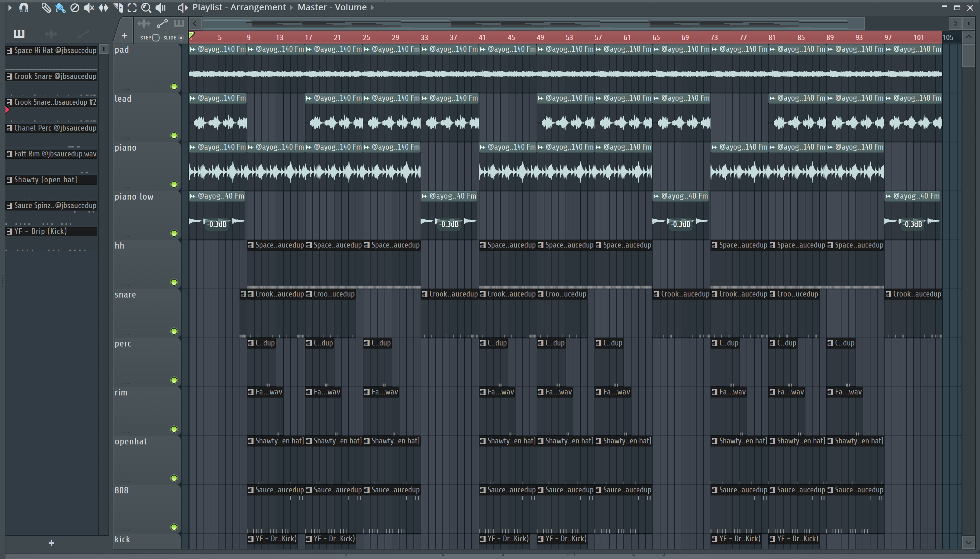This screenshot has width=980, height=559.
Task: Select Chanel Perc @jbsaucedup pattern
Action: coord(51,128)
